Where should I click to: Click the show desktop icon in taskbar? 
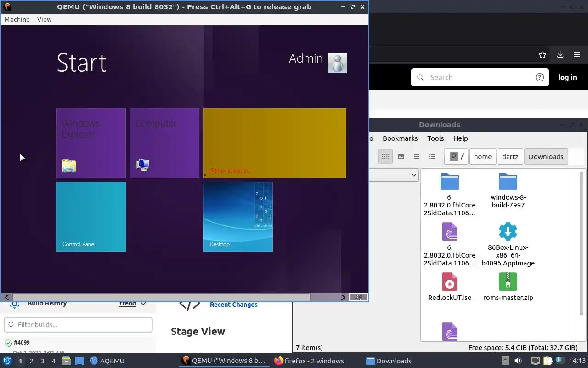click(x=79, y=361)
